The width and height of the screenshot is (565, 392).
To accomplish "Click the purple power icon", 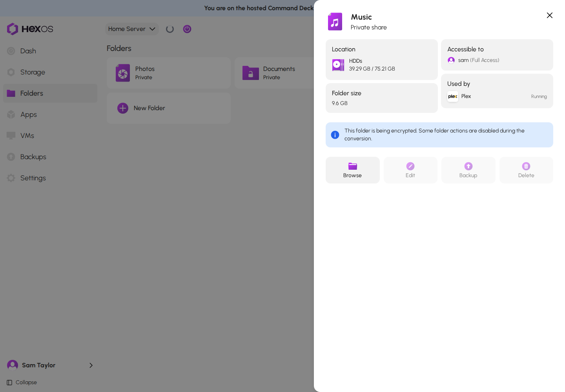I will coord(187,29).
